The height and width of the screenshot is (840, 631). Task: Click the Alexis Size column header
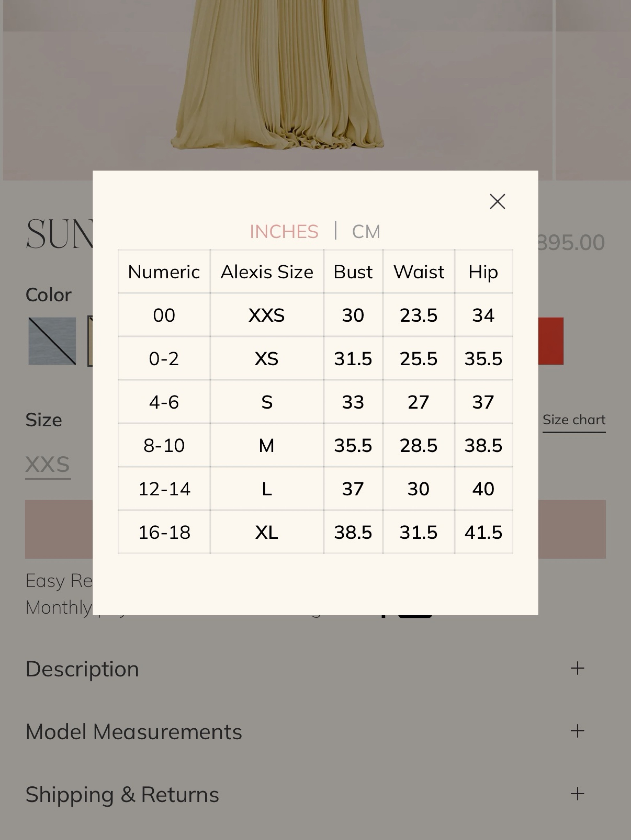pyautogui.click(x=267, y=272)
